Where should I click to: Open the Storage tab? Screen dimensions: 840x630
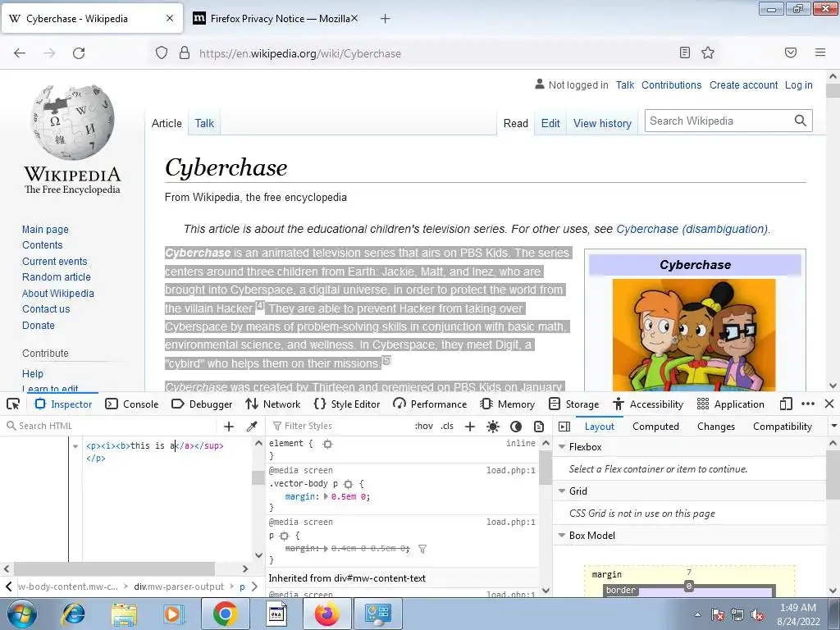573,404
